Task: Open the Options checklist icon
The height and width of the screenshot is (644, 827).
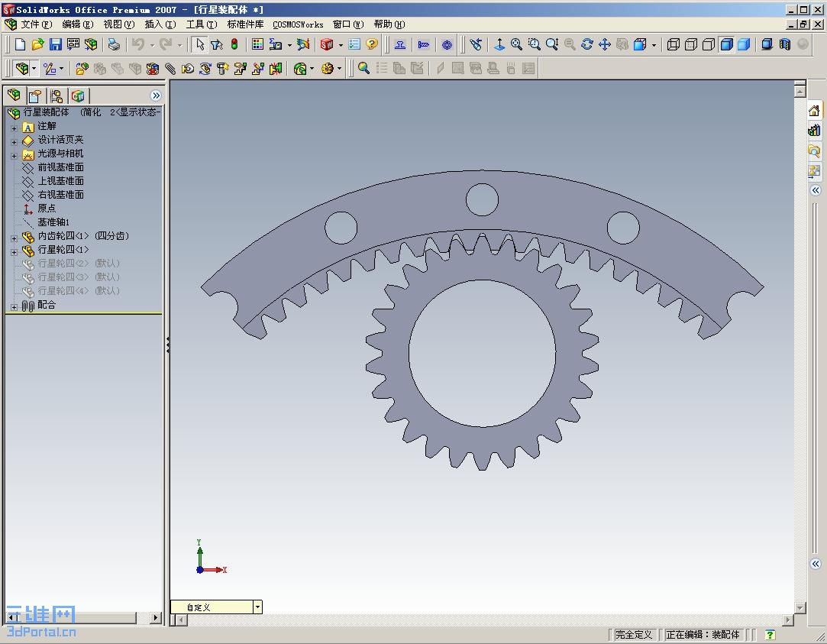Action: [354, 44]
